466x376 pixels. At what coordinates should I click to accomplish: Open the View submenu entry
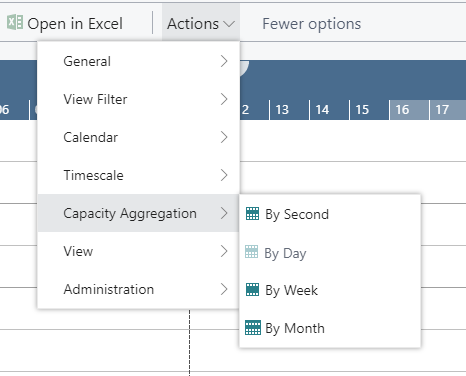(138, 251)
